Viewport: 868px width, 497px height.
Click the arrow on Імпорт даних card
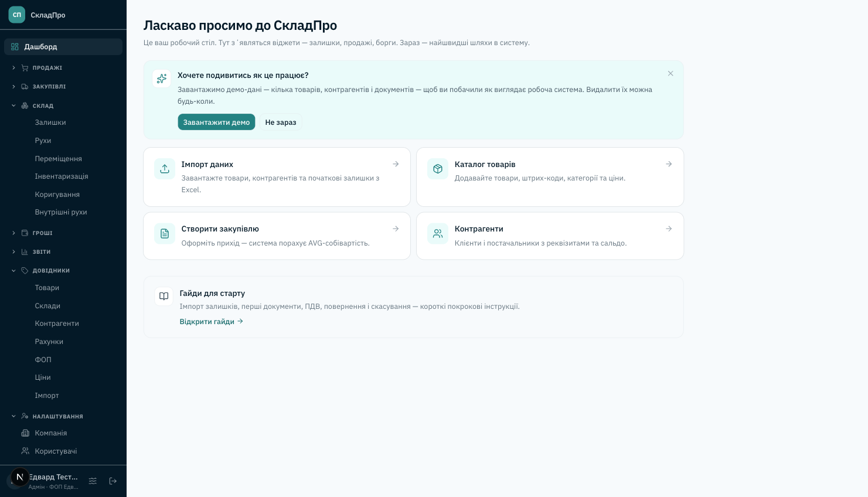point(396,164)
